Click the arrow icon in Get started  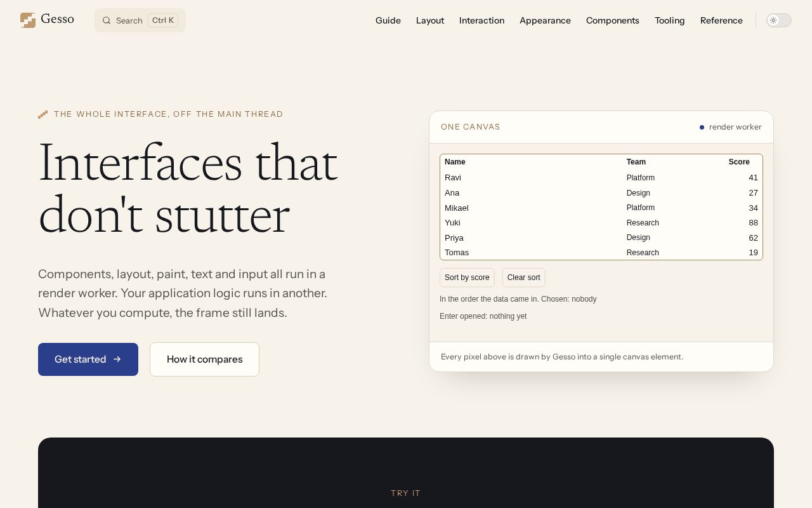tap(117, 359)
